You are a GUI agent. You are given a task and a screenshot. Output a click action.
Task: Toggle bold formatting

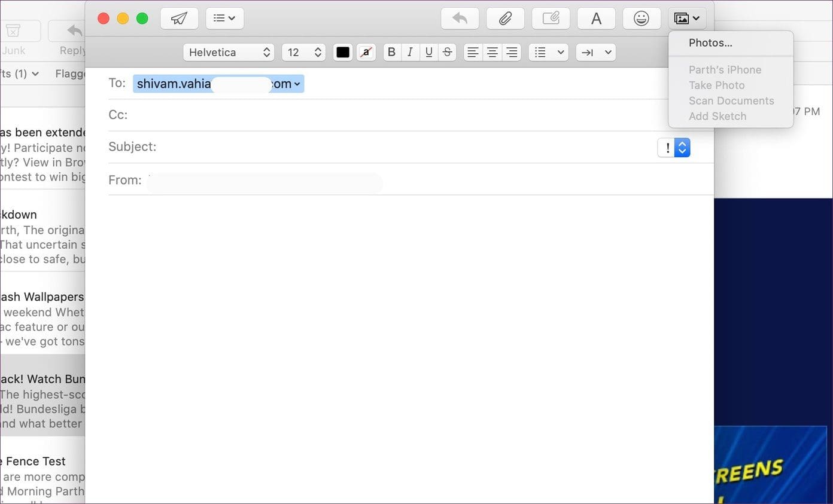click(391, 53)
